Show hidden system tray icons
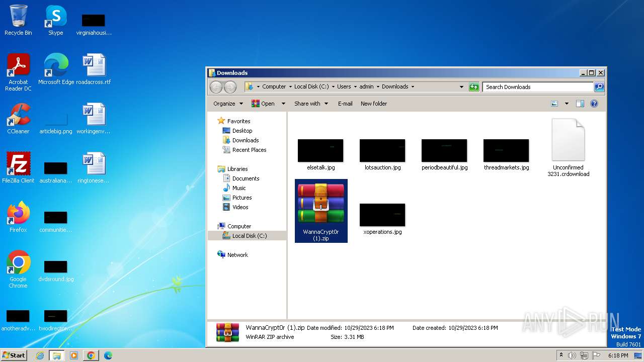Screen dimensions: 644x362 coord(561,355)
